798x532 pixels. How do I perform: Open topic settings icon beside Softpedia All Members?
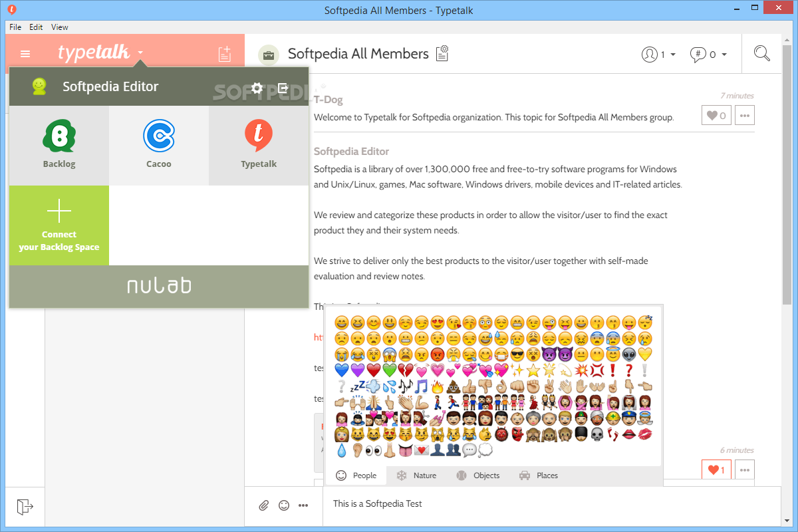443,53
